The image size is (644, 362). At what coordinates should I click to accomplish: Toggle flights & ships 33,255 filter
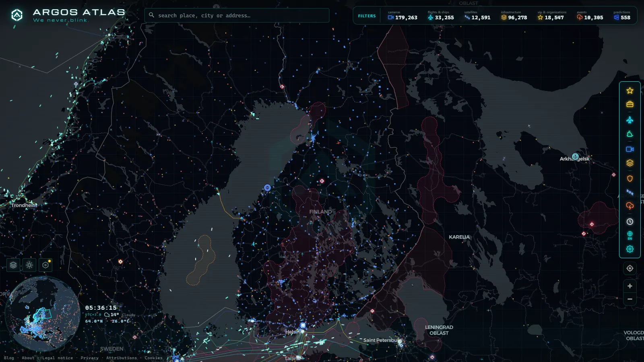tap(441, 16)
